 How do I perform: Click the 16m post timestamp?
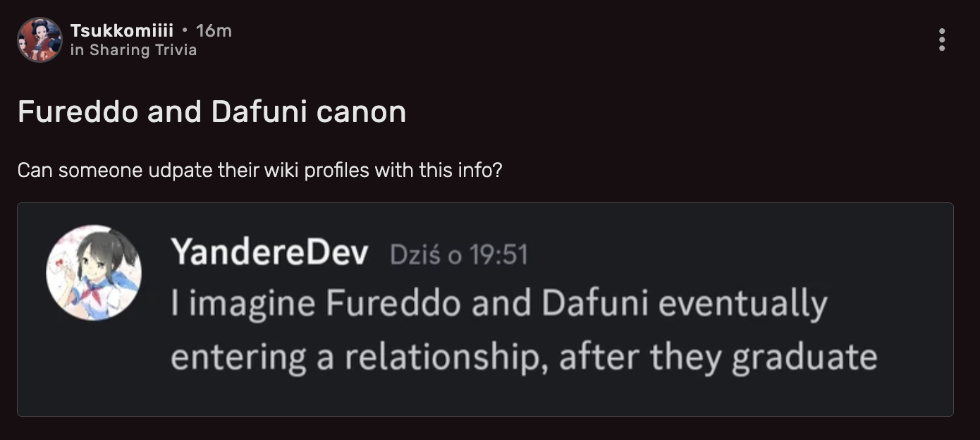pos(214,31)
